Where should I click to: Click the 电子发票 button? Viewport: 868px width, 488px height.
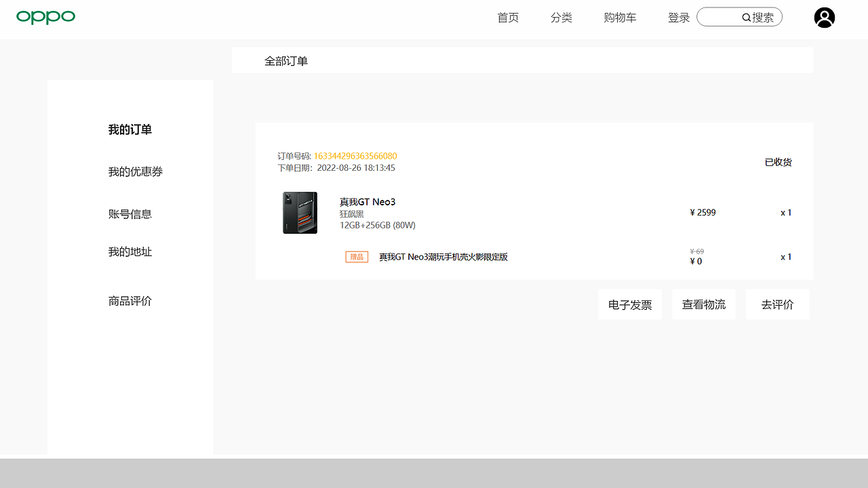pos(630,304)
